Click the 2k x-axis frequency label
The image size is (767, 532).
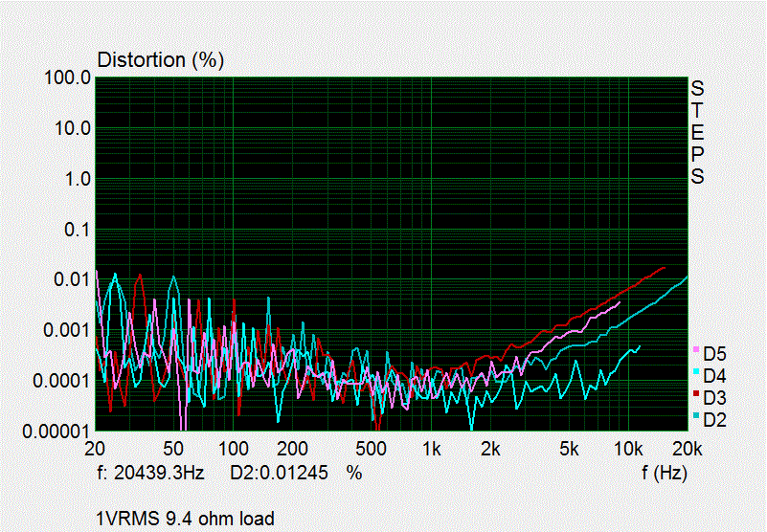pyautogui.click(x=490, y=449)
